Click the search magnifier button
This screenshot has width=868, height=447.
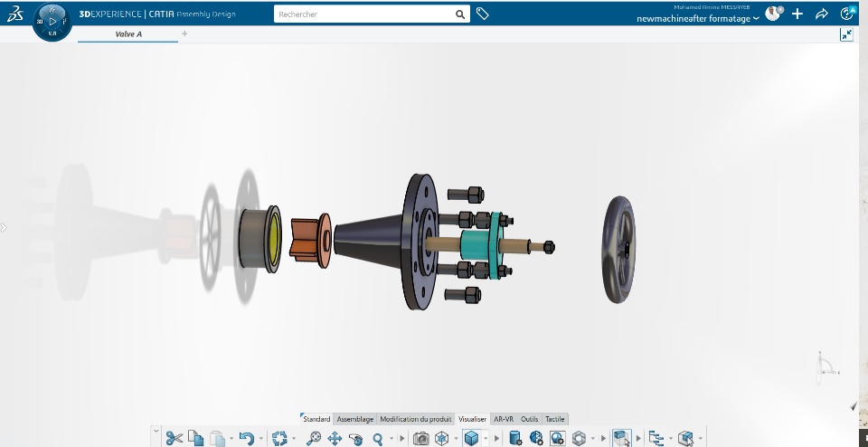[460, 14]
